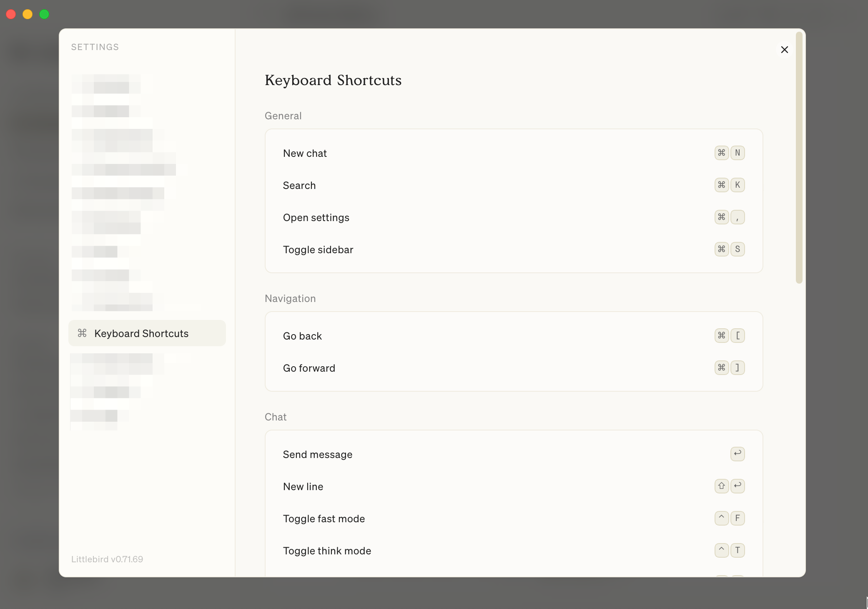Click the left bracket key for Go back

[x=738, y=336]
